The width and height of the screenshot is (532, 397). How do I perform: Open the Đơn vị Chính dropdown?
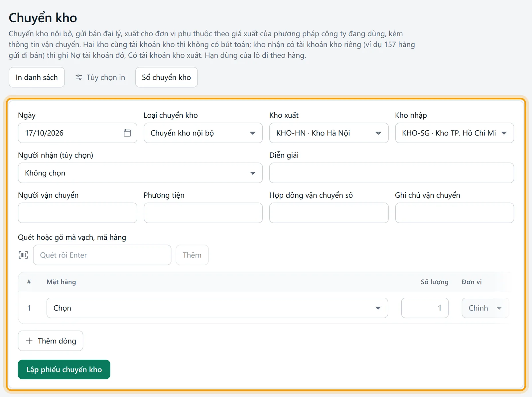(x=485, y=308)
